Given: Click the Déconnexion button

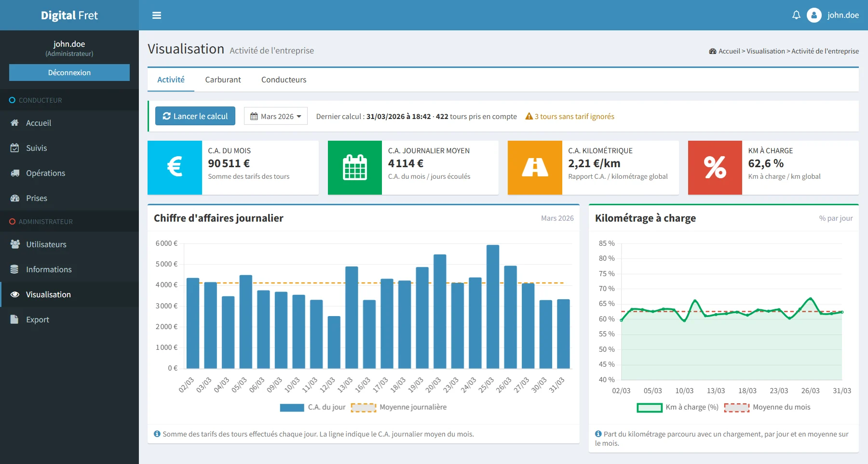Looking at the screenshot, I should [x=69, y=72].
